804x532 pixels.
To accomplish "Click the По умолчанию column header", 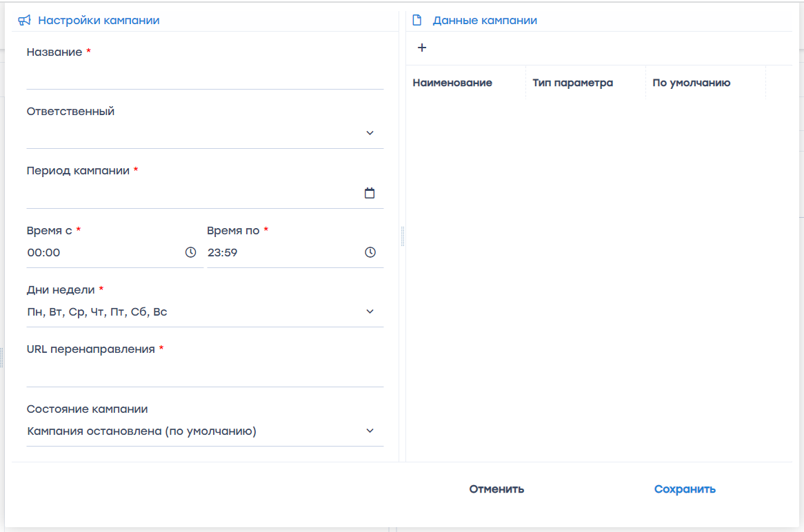I will pos(691,83).
